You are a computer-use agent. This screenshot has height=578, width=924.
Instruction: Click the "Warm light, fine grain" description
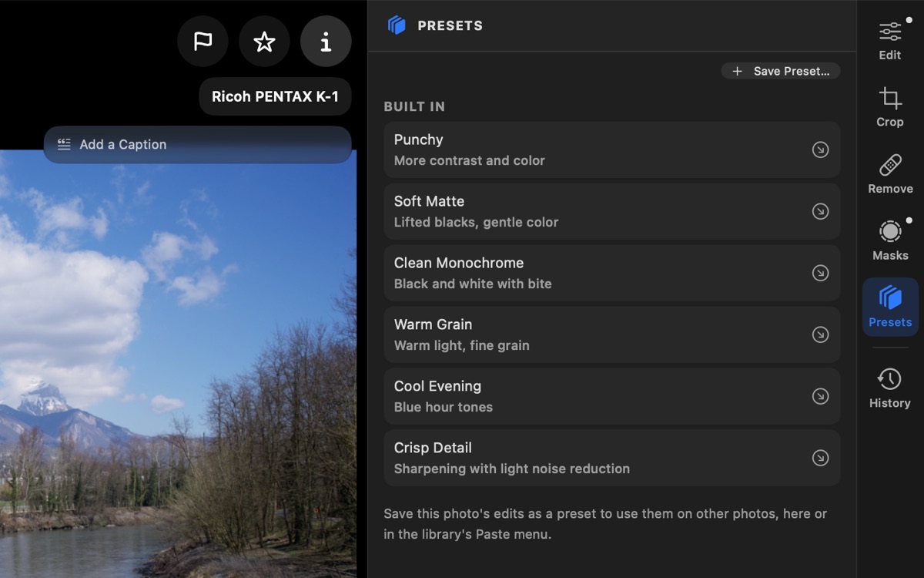(462, 345)
